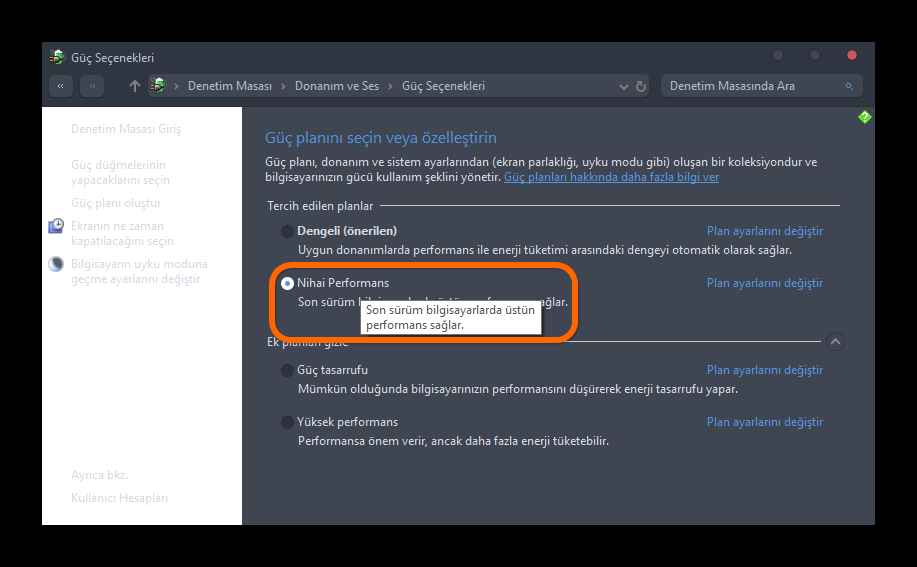The image size is (917, 567).
Task: Expand chevron before Denetim Masası breadcrumb
Action: (x=176, y=87)
